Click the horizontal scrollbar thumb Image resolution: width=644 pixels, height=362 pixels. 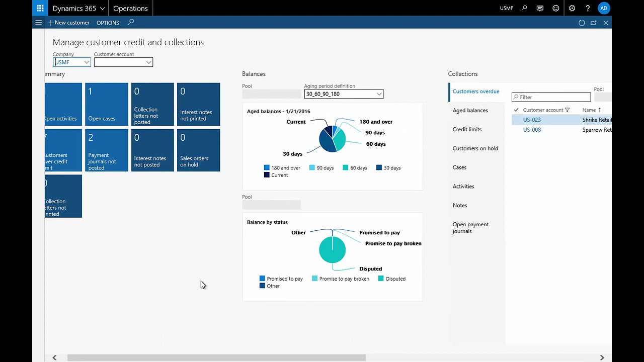point(216,357)
